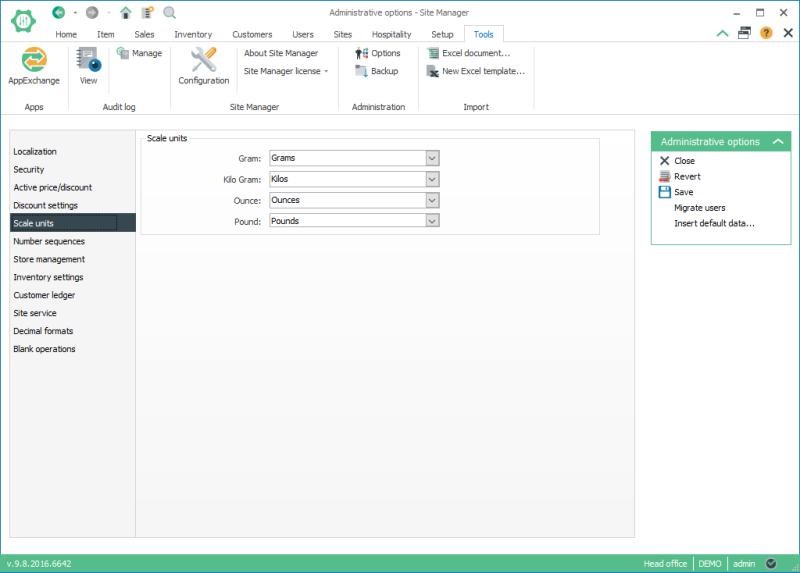Image resolution: width=800 pixels, height=573 pixels.
Task: Open the Site Manager Configuration tool
Action: pos(203,60)
